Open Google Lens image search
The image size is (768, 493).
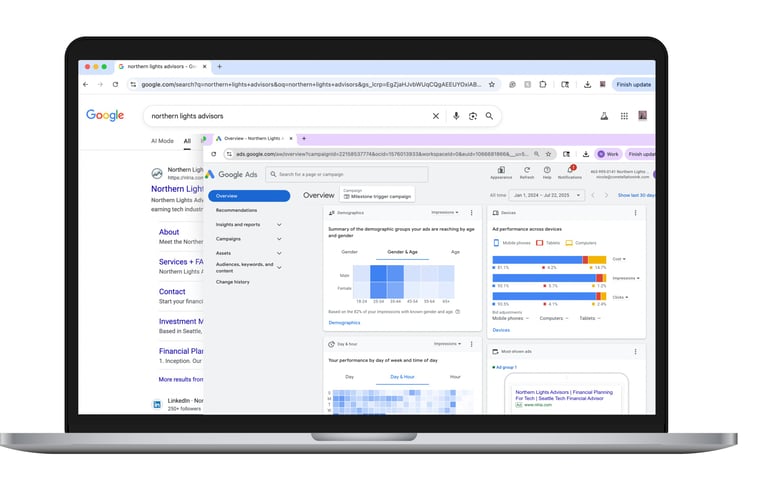[473, 116]
